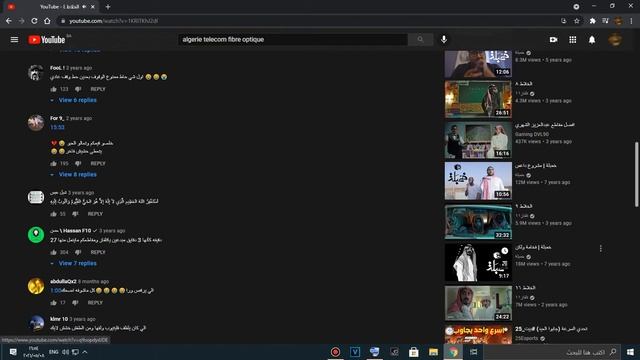640x360 pixels.
Task: Bookmark this page with star icon
Action: coord(577,21)
